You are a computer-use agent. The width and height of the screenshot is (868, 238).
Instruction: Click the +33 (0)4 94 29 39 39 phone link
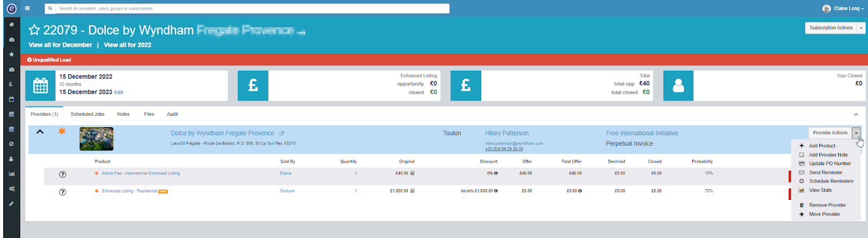pos(504,149)
